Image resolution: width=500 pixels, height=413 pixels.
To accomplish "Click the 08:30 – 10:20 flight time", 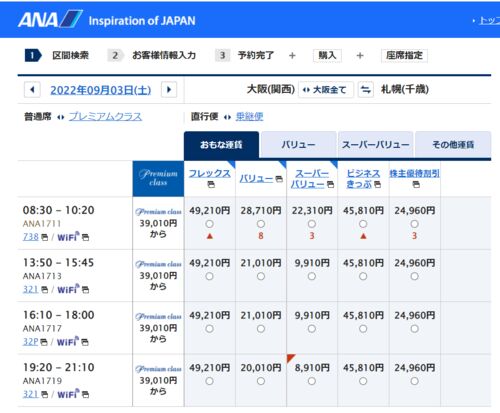I will [x=59, y=210].
